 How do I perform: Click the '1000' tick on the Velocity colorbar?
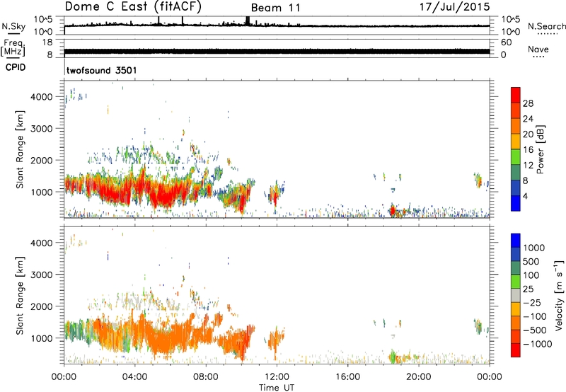click(533, 248)
